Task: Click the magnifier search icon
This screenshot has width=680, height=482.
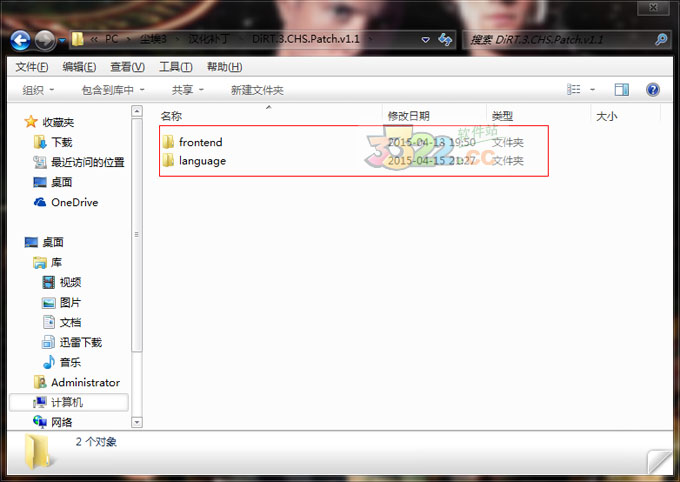Action: click(x=660, y=40)
